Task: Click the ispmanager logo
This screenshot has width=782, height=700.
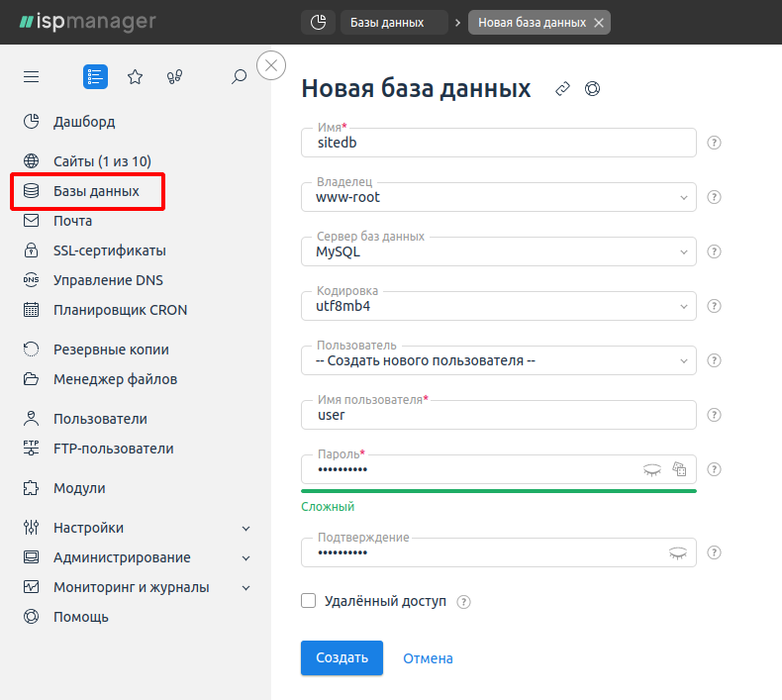Action: tap(88, 22)
